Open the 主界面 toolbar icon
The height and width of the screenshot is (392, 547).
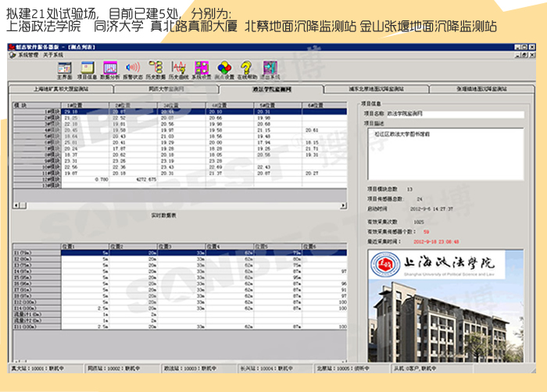point(64,69)
